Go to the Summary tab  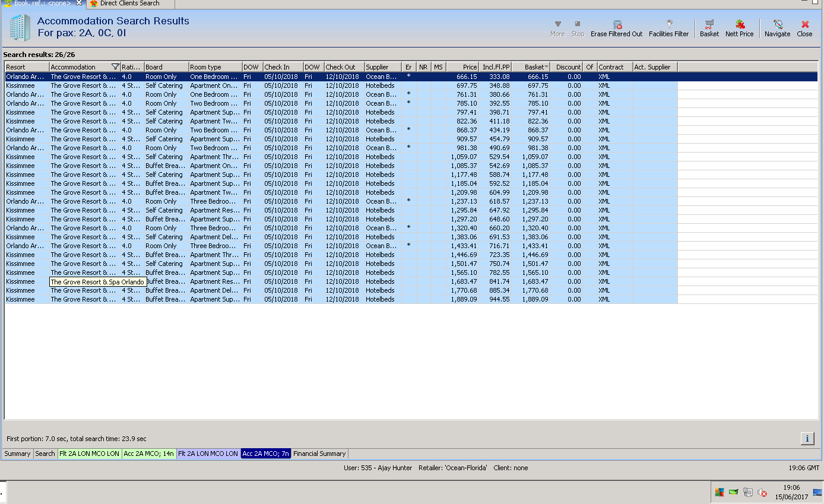click(x=17, y=454)
